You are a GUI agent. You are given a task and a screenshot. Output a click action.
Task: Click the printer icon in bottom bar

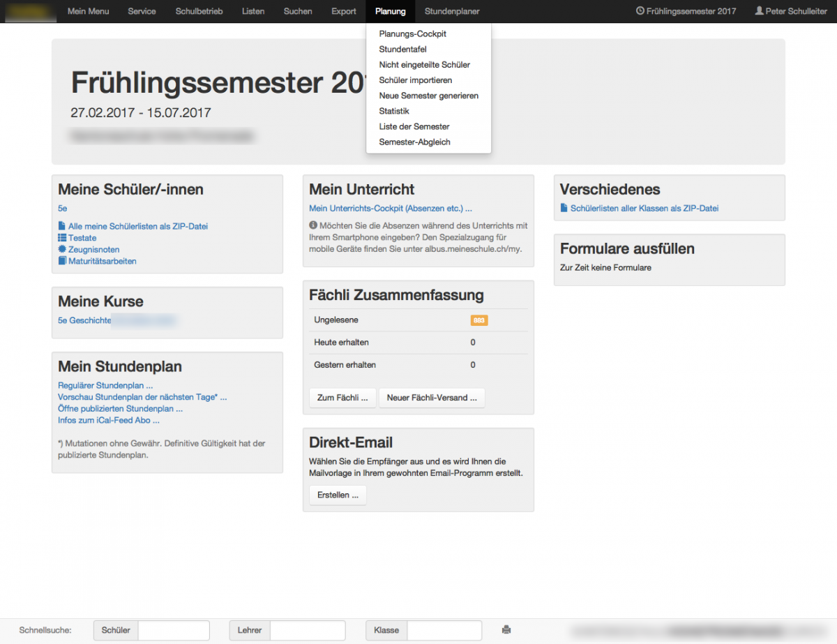click(x=506, y=630)
